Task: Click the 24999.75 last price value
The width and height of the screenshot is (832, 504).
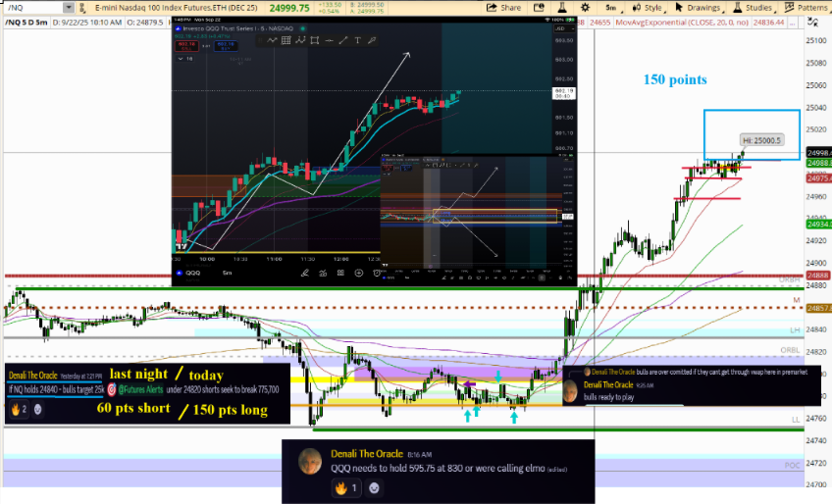Action: 289,8
